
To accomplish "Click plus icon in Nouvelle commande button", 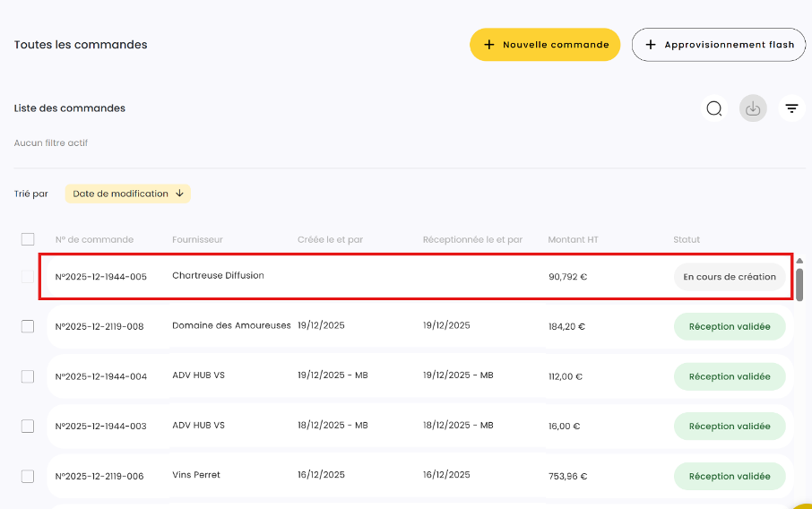I will [488, 45].
